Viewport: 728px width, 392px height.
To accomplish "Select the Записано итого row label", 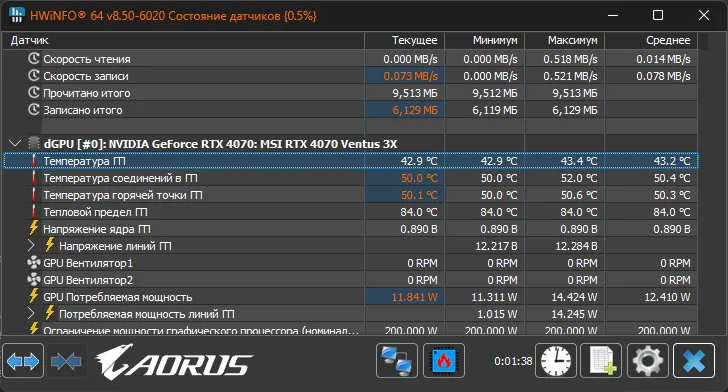I will [83, 110].
